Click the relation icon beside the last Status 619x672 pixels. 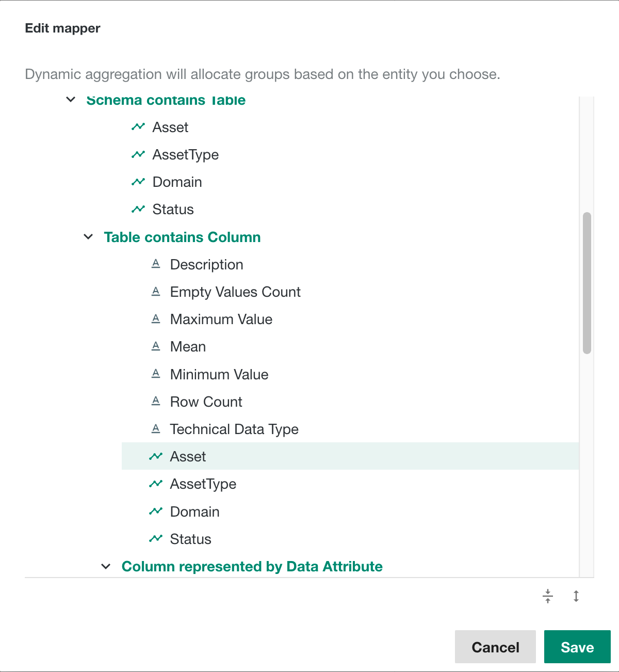(156, 538)
